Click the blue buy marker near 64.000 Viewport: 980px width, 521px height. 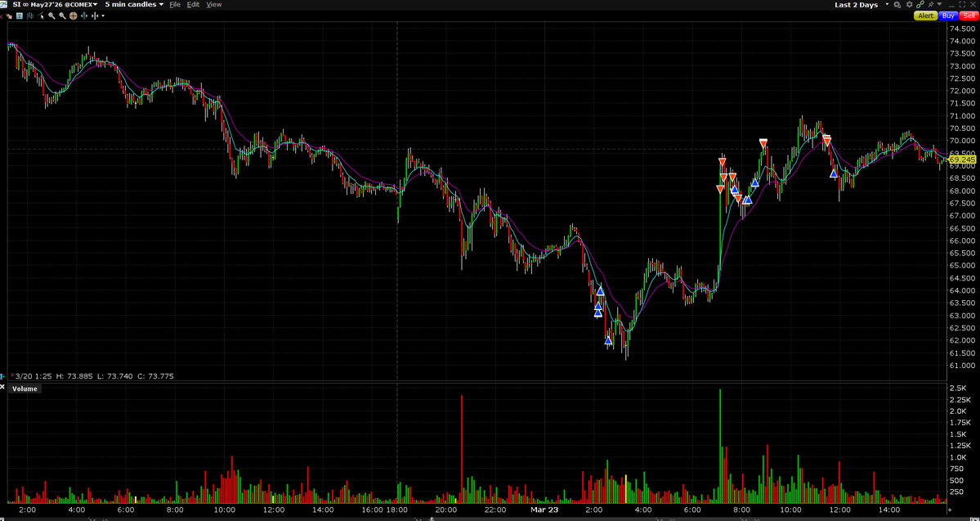600,291
